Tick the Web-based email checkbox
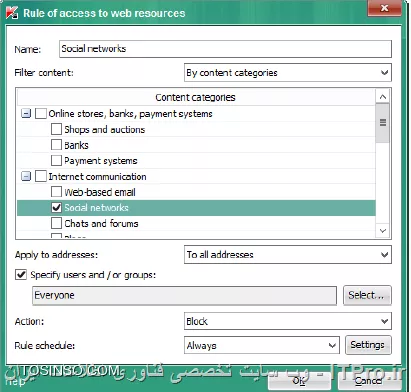The image size is (411, 392). [56, 192]
